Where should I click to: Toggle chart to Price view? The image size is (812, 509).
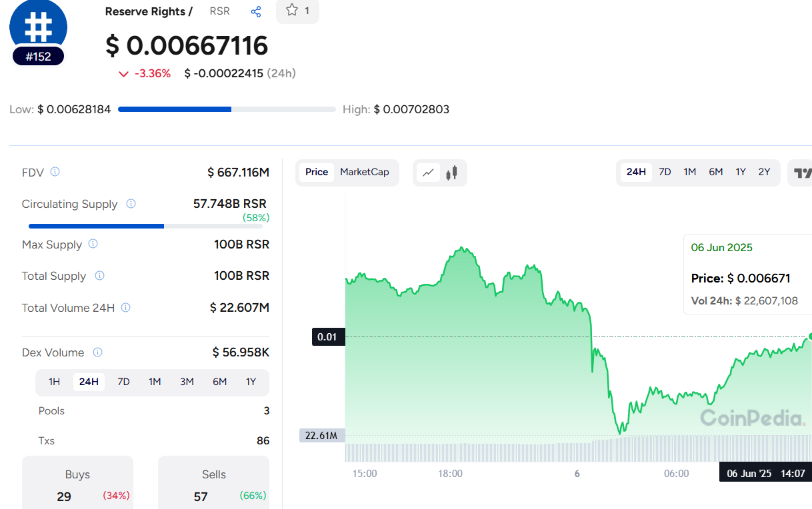point(317,172)
